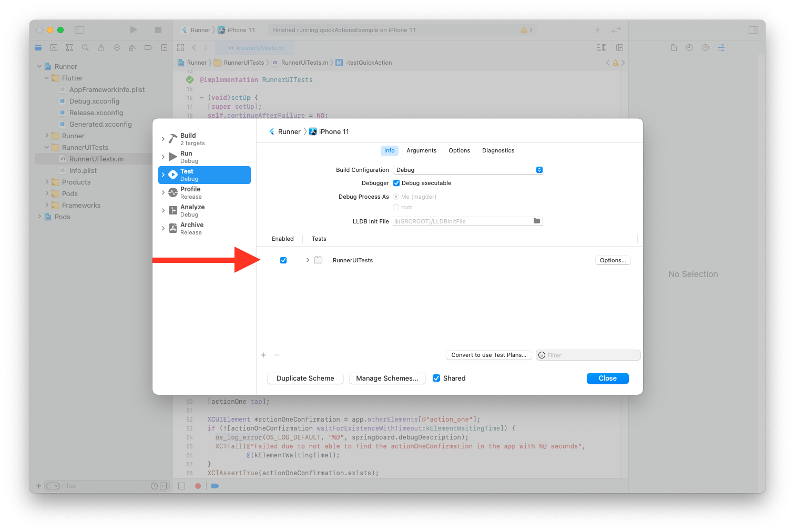Open the Find navigator magnifier icon

pyautogui.click(x=85, y=48)
